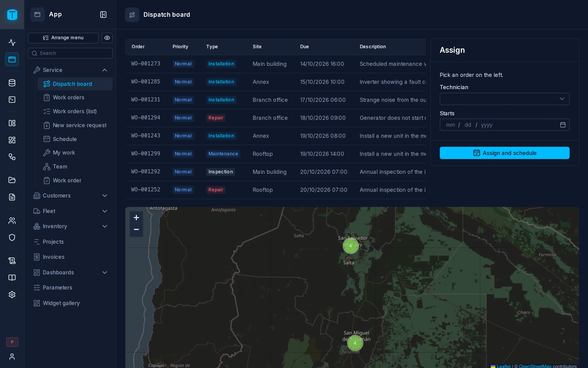Viewport: 588px width, 368px height.
Task: Click the sidebar Search field
Action: pyautogui.click(x=70, y=53)
